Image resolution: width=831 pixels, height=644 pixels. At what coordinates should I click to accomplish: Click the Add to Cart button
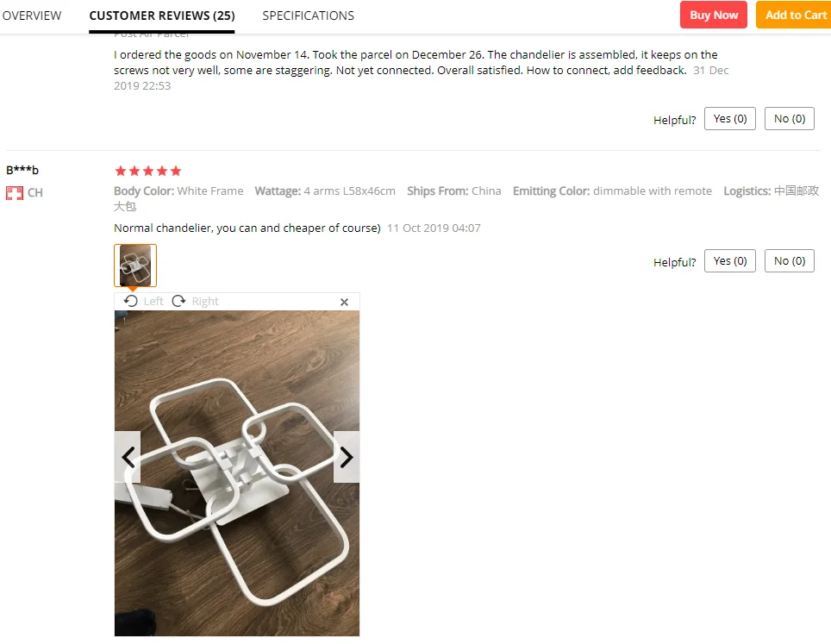point(795,15)
